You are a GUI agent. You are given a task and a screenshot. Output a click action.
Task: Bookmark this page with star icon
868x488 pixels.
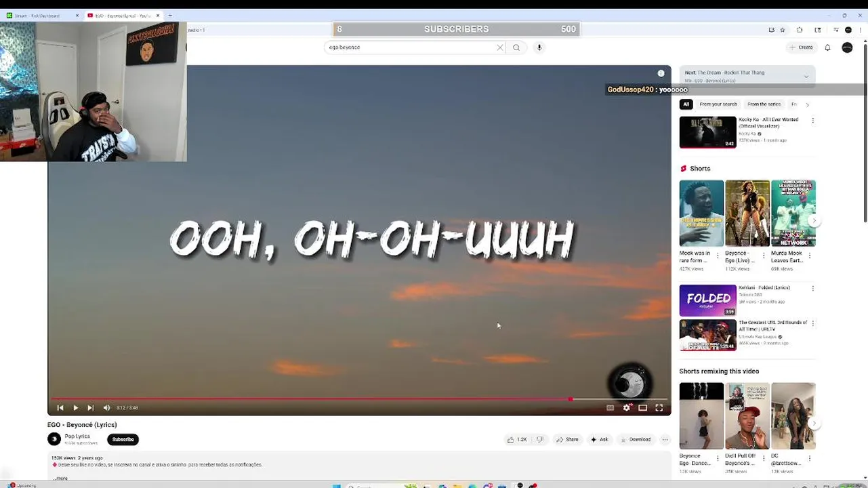[x=783, y=30]
